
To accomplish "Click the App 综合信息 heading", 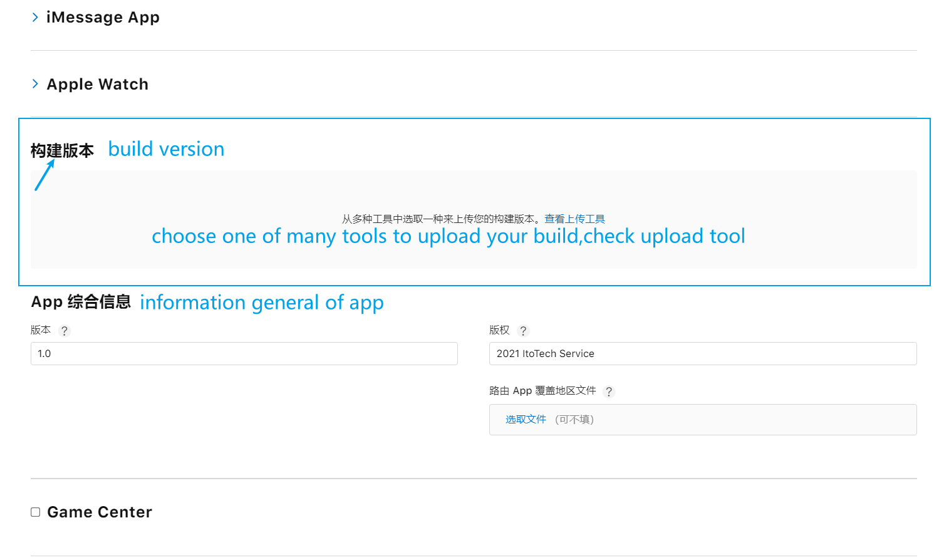I will click(81, 302).
